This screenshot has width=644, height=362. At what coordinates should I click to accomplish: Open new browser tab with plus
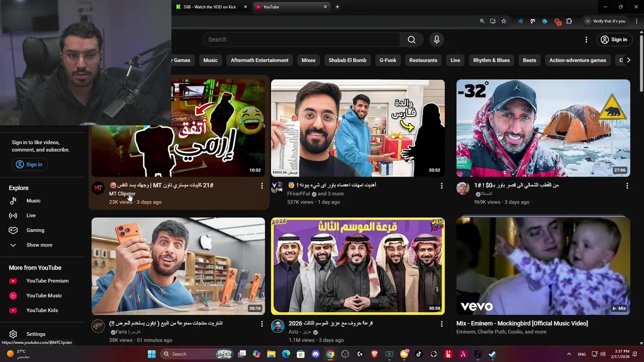click(337, 7)
